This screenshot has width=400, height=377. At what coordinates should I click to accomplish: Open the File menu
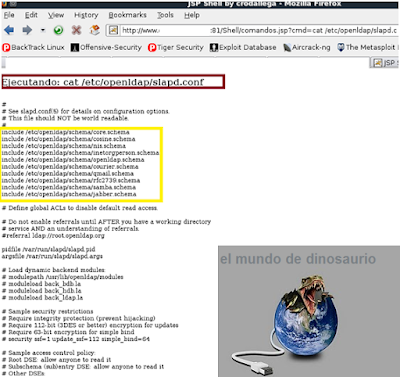(9, 15)
